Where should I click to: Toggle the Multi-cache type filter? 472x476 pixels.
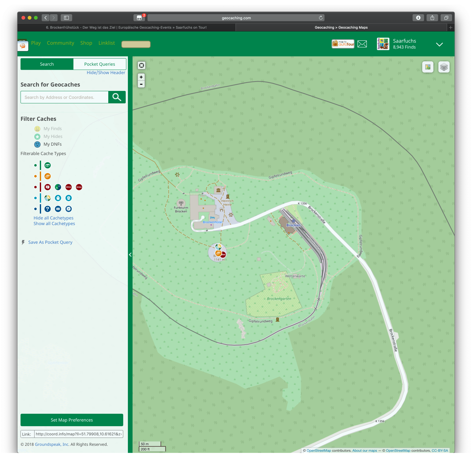48,176
